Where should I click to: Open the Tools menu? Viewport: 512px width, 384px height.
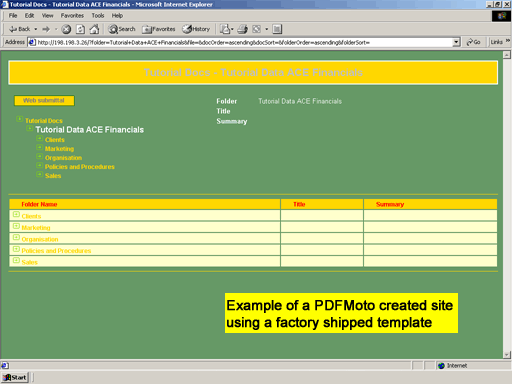98,16
